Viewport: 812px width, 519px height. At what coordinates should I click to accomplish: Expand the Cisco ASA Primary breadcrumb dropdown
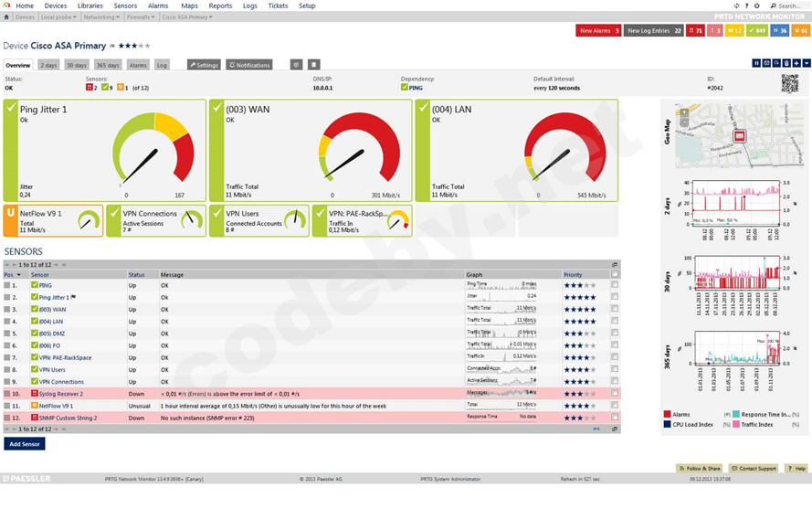click(x=211, y=17)
